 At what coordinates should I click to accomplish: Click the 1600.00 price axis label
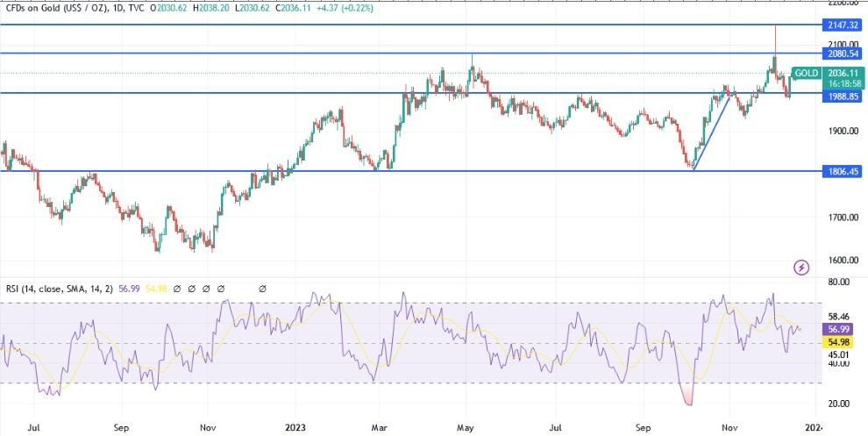[842, 261]
